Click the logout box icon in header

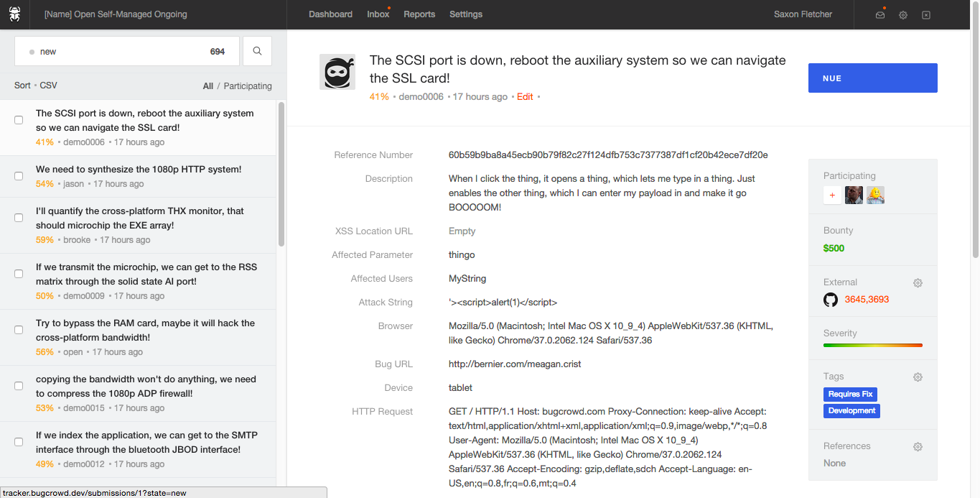(x=926, y=15)
